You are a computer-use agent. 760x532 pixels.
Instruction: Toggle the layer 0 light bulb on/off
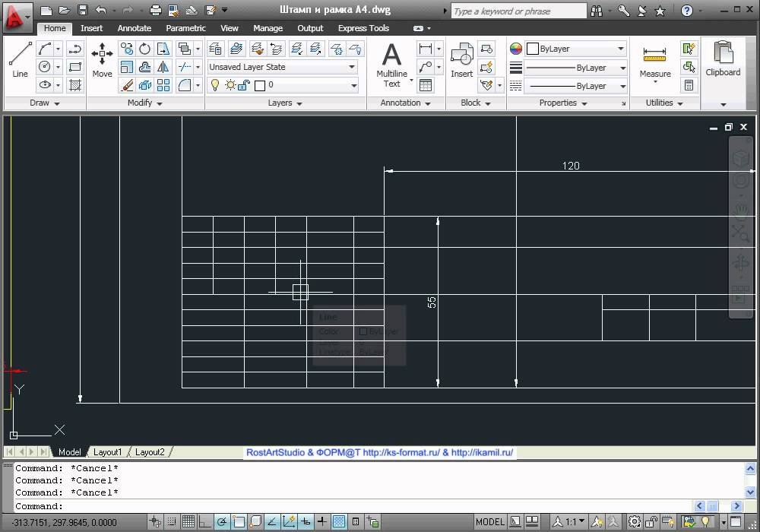coord(215,85)
